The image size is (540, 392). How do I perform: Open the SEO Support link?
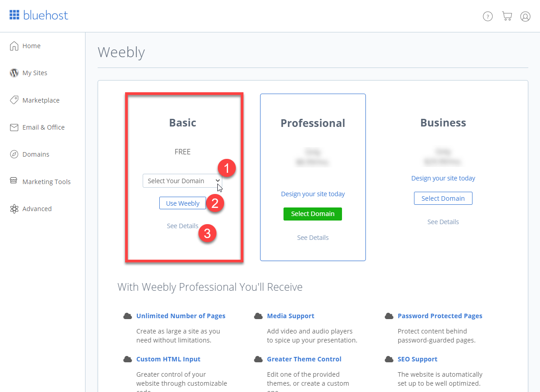click(418, 359)
